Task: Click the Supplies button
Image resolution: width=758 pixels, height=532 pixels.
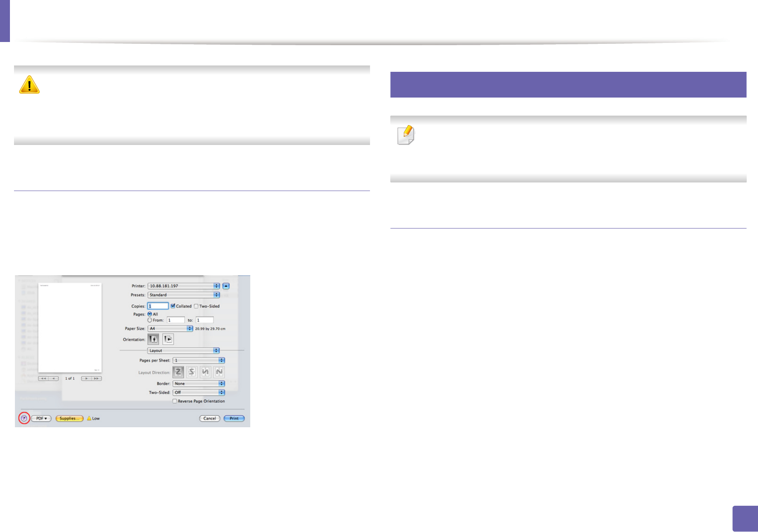Action: point(70,419)
